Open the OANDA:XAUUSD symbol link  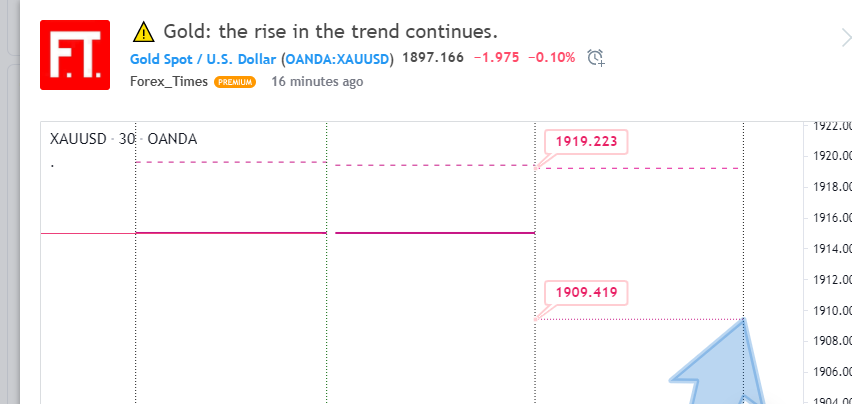point(338,58)
